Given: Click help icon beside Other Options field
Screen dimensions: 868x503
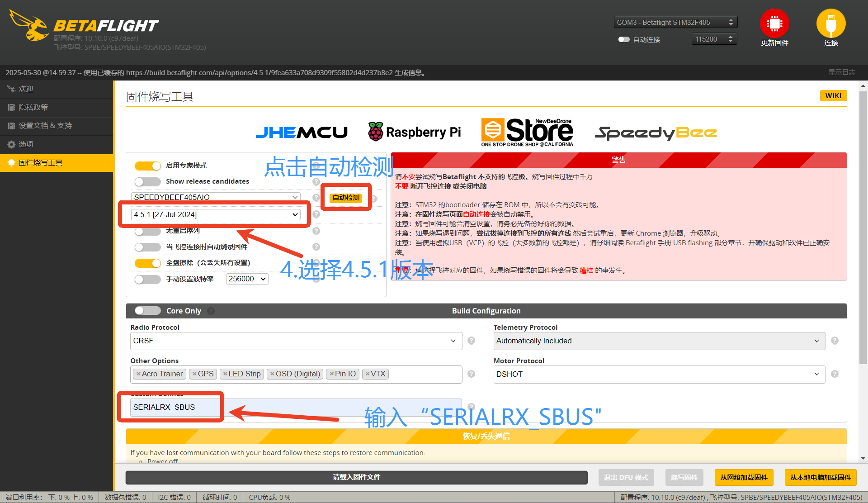Looking at the screenshot, I should 471,374.
